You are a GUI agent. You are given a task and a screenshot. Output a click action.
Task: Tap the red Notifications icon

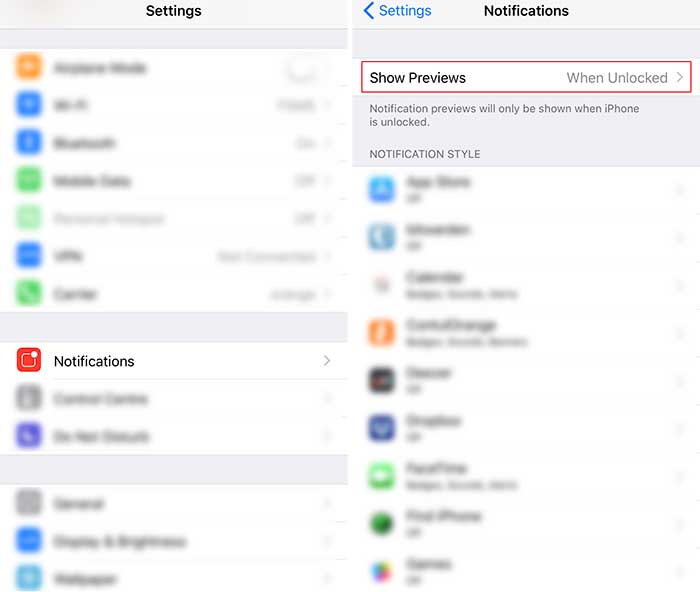click(29, 360)
